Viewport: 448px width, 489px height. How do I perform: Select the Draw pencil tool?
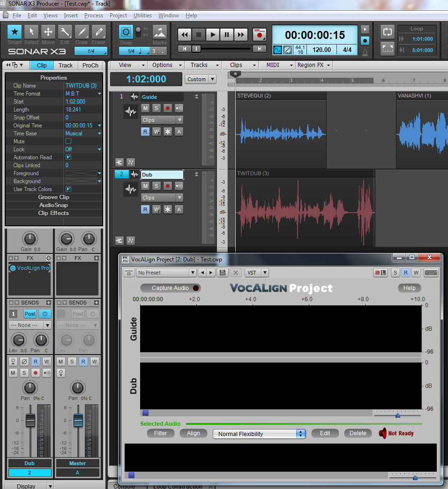[x=82, y=32]
